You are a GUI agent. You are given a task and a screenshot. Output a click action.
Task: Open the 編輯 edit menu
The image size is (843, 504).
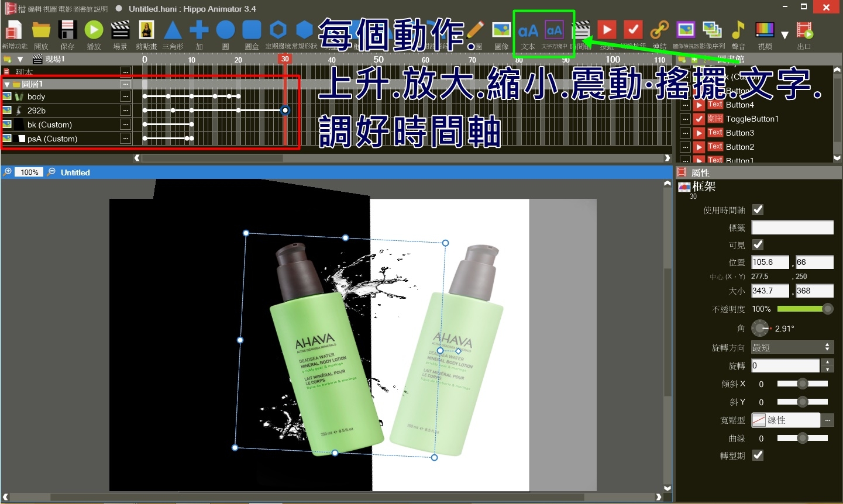click(34, 9)
